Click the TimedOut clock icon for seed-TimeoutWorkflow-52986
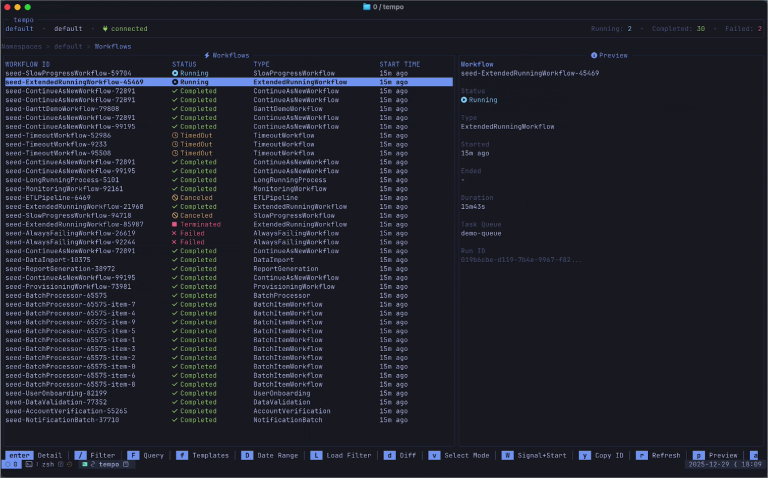This screenshot has width=768, height=478. (175, 135)
